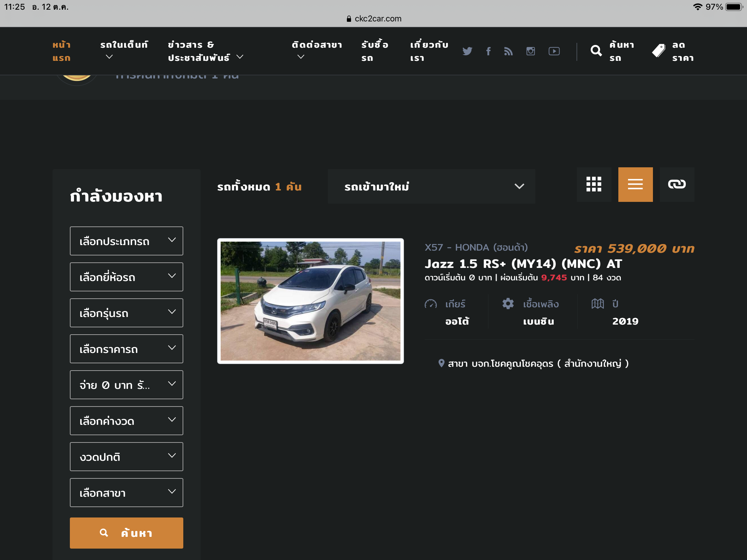Click the chain link view icon
This screenshot has width=747, height=560.
click(677, 185)
